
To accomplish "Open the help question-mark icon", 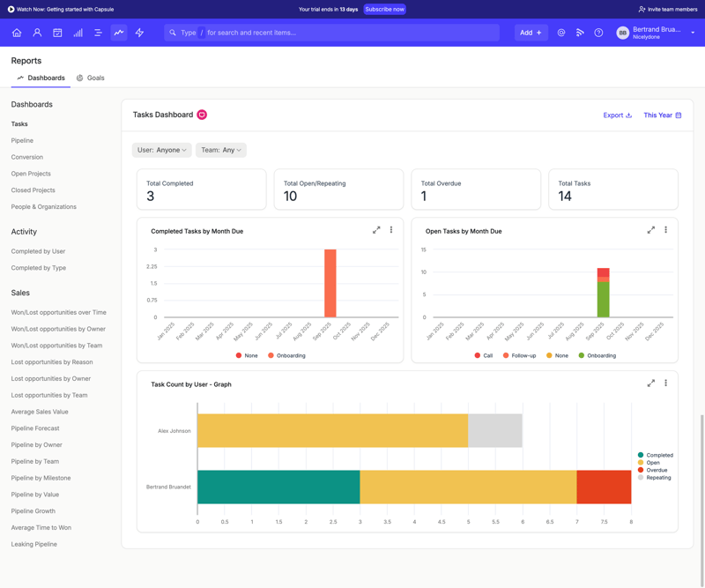I will click(x=598, y=33).
